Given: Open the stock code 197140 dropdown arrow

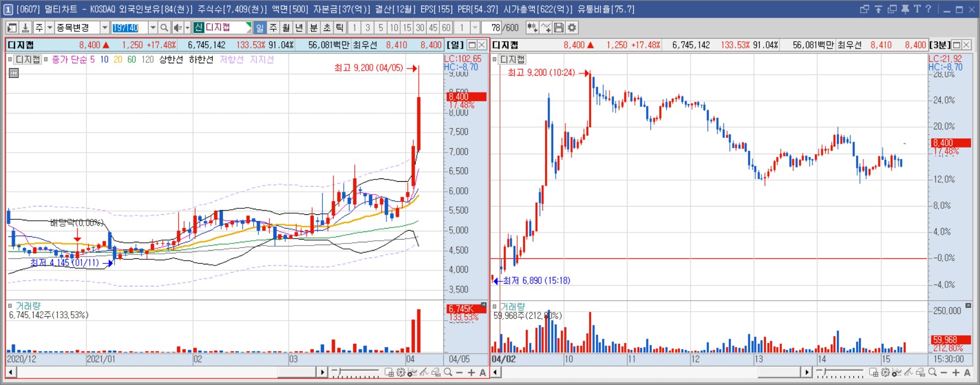Looking at the screenshot, I should (153, 28).
